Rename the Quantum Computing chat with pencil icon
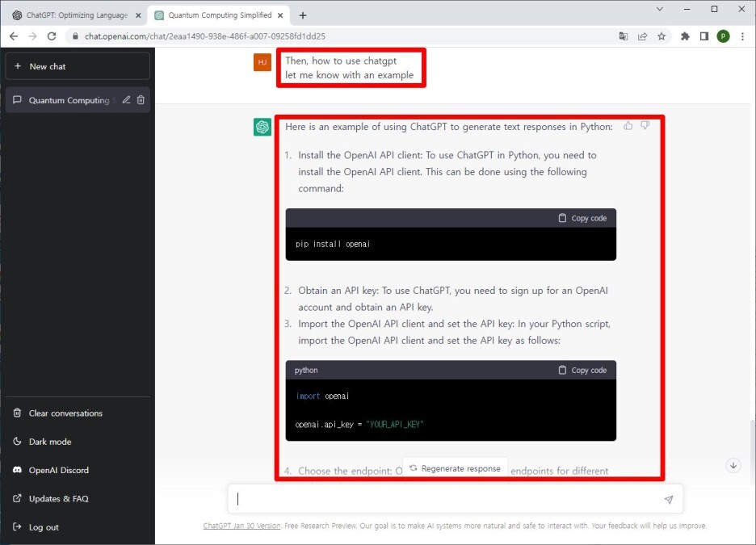This screenshot has height=545, width=756. pyautogui.click(x=126, y=100)
